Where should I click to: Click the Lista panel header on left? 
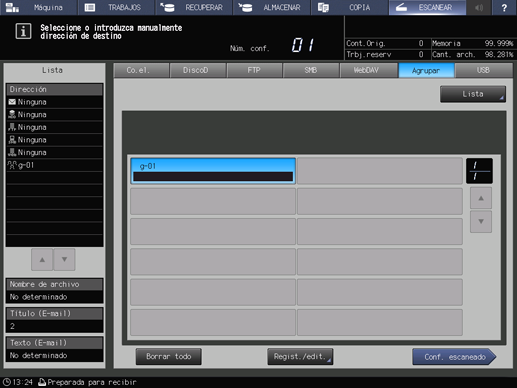pyautogui.click(x=52, y=70)
